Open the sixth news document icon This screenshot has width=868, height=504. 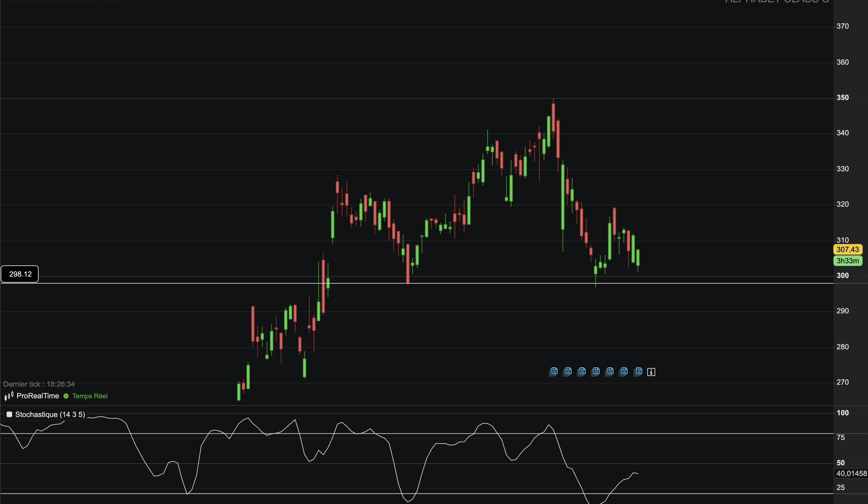point(624,372)
